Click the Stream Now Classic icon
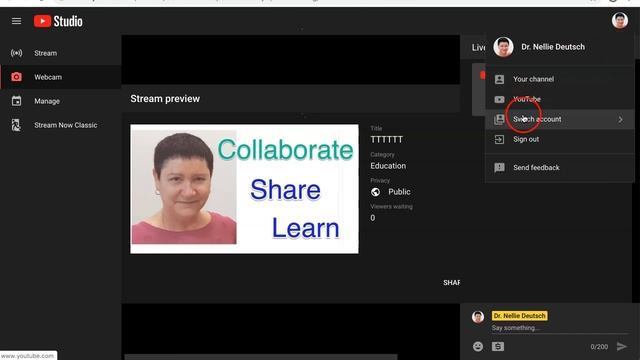 [16, 125]
